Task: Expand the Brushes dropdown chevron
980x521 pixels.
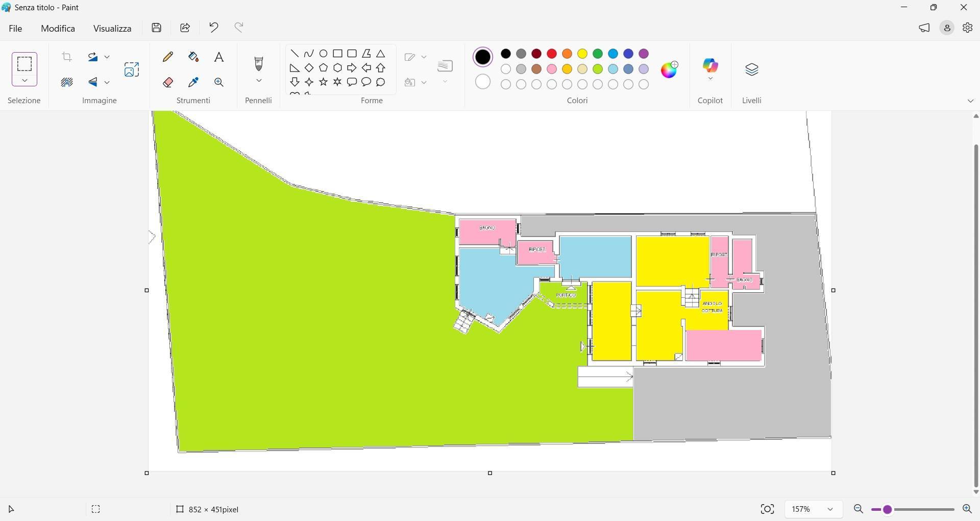Action: pos(259,81)
